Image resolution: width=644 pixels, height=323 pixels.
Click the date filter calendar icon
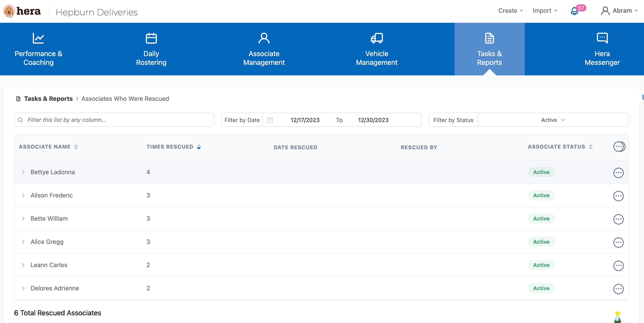pyautogui.click(x=270, y=120)
